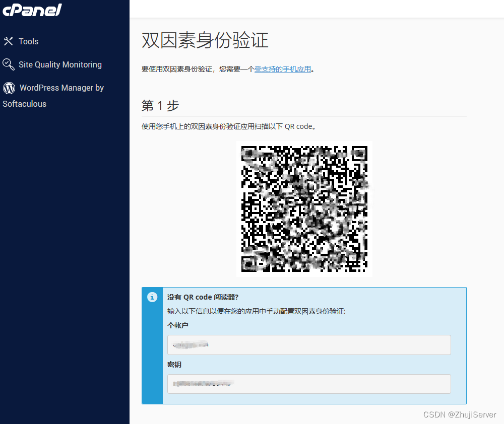Click the two-factor QR code image
The width and height of the screenshot is (504, 424).
pos(304,209)
